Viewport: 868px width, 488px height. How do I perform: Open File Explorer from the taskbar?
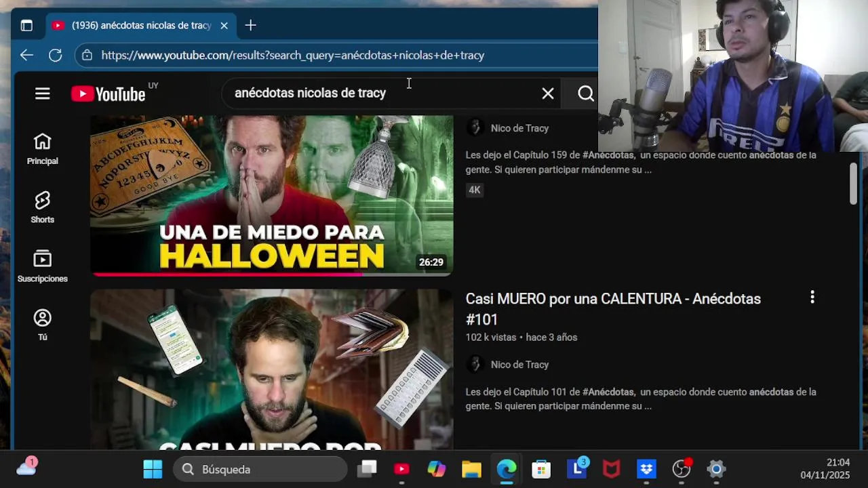[x=471, y=469]
